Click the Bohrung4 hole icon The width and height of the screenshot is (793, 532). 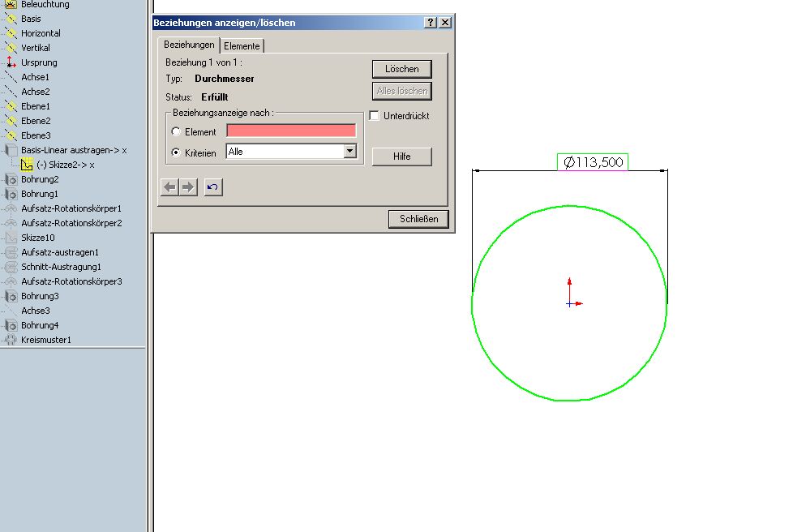(11, 326)
